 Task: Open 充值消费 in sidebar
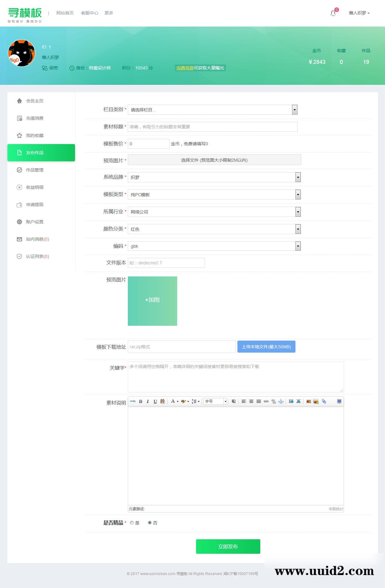41,118
